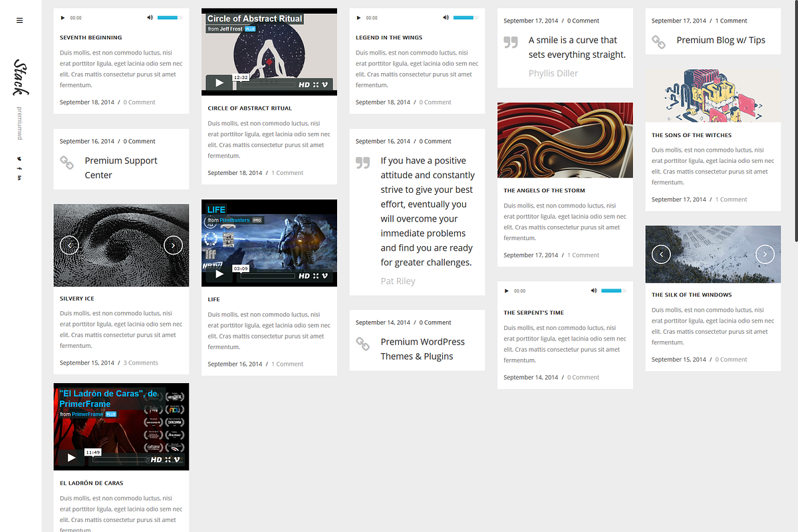Click the Stack logo in the sidebar

pyautogui.click(x=20, y=78)
